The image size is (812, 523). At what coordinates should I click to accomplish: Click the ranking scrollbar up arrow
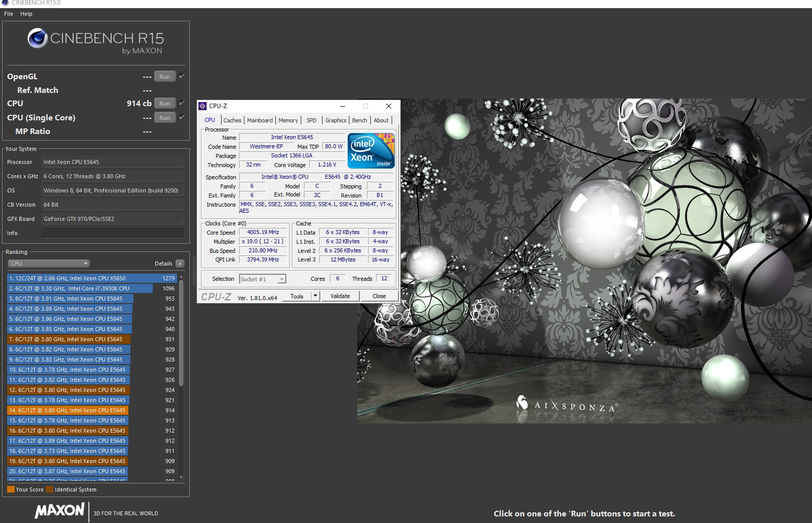[x=181, y=277]
